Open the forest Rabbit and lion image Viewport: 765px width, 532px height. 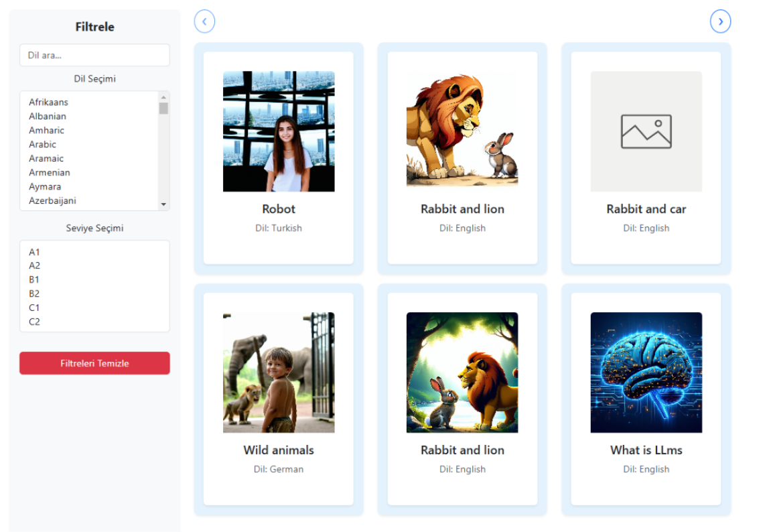click(462, 373)
